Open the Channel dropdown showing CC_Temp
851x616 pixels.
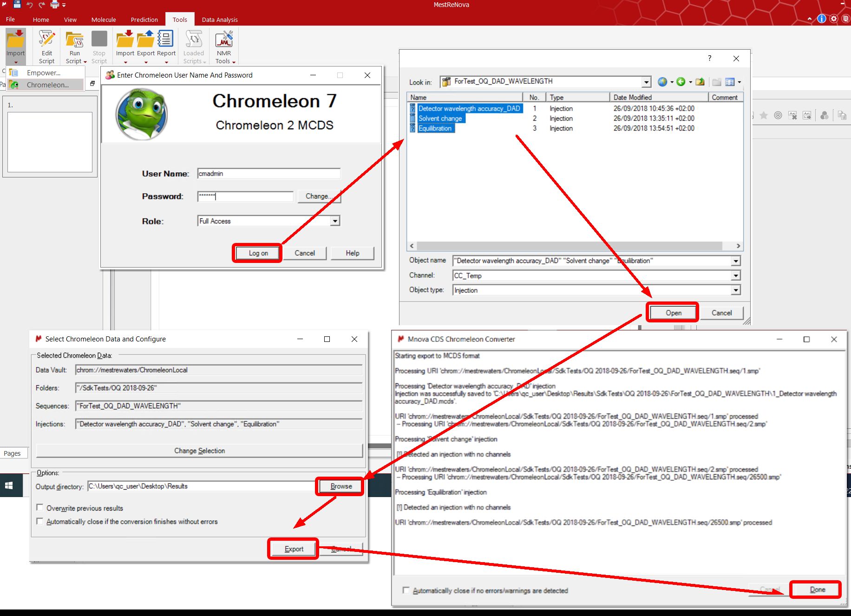[x=735, y=275]
